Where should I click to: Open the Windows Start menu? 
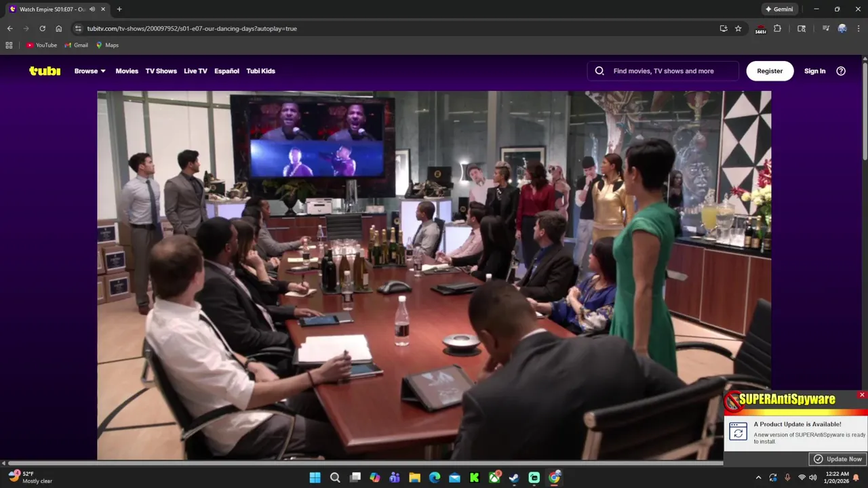click(315, 478)
